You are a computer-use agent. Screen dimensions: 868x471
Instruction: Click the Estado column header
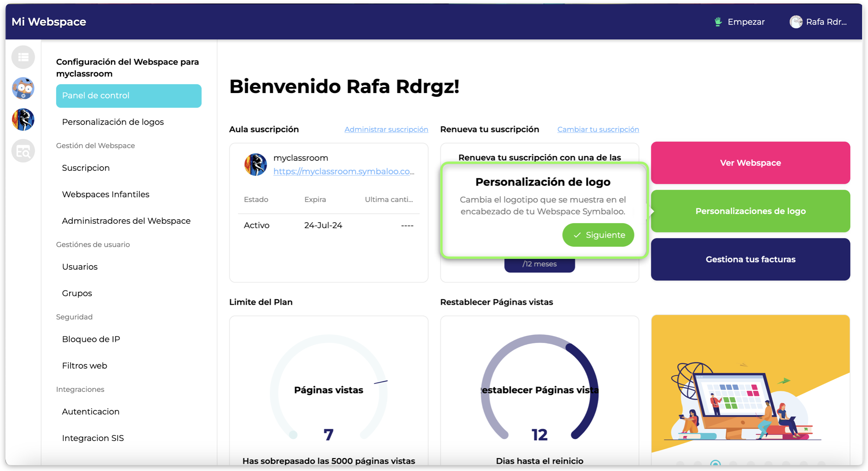pos(256,199)
